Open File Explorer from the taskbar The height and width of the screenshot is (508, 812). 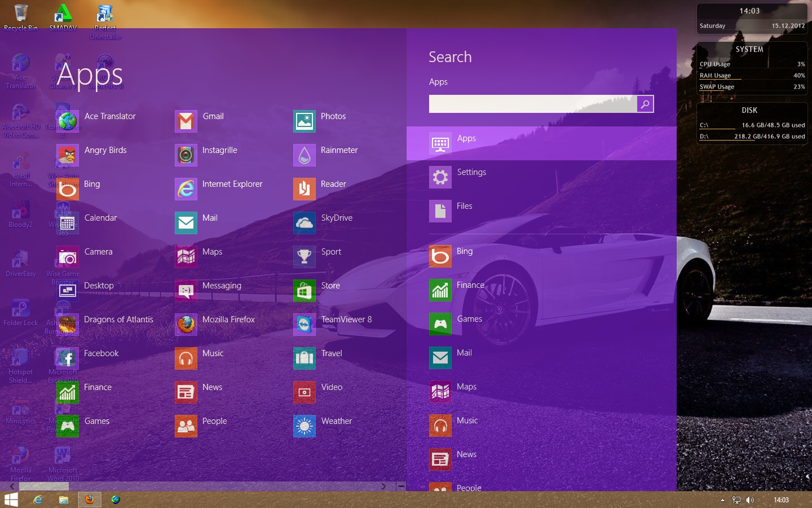[64, 500]
